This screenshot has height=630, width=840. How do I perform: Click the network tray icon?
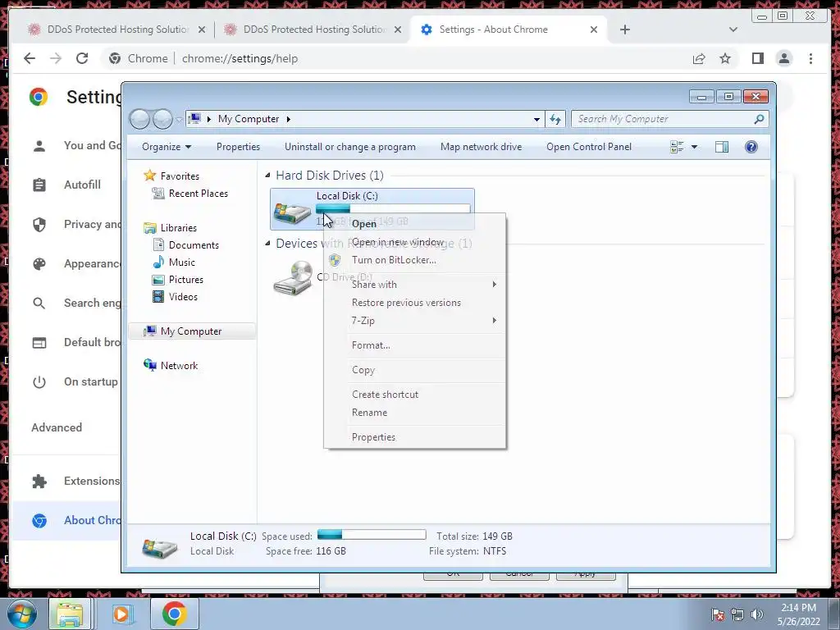pos(737,614)
